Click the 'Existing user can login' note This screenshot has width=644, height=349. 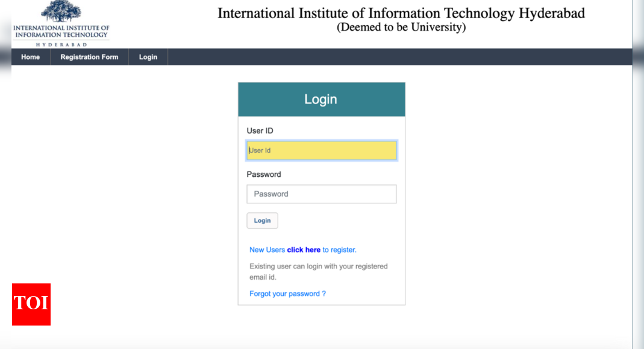pyautogui.click(x=318, y=271)
